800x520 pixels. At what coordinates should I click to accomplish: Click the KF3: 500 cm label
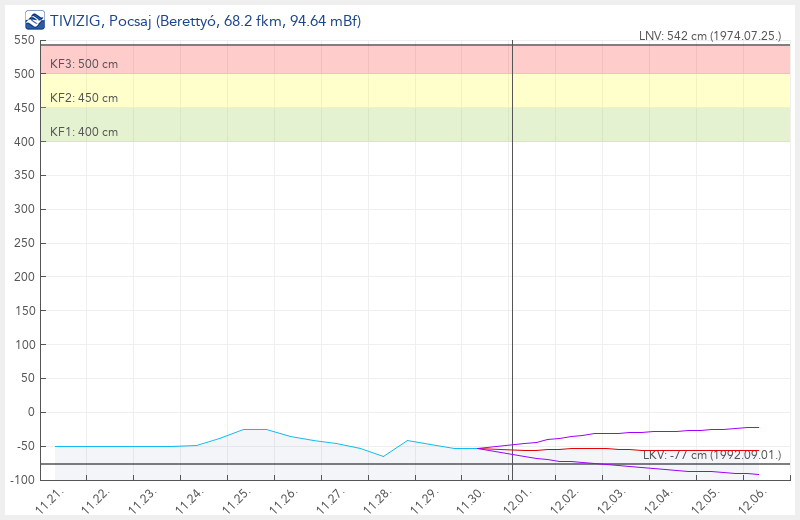tap(84, 64)
